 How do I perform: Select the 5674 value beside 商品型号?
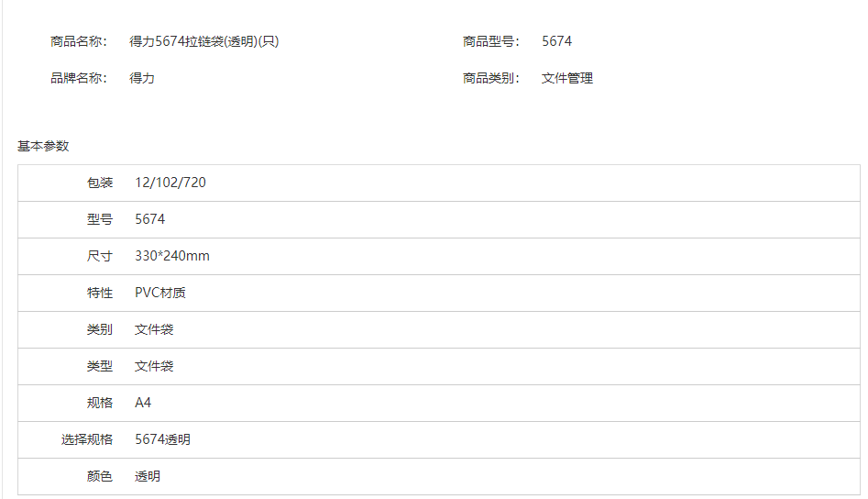pyautogui.click(x=557, y=41)
